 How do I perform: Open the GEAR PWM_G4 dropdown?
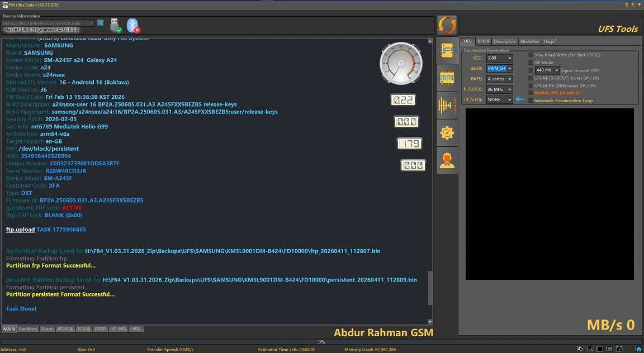[499, 69]
